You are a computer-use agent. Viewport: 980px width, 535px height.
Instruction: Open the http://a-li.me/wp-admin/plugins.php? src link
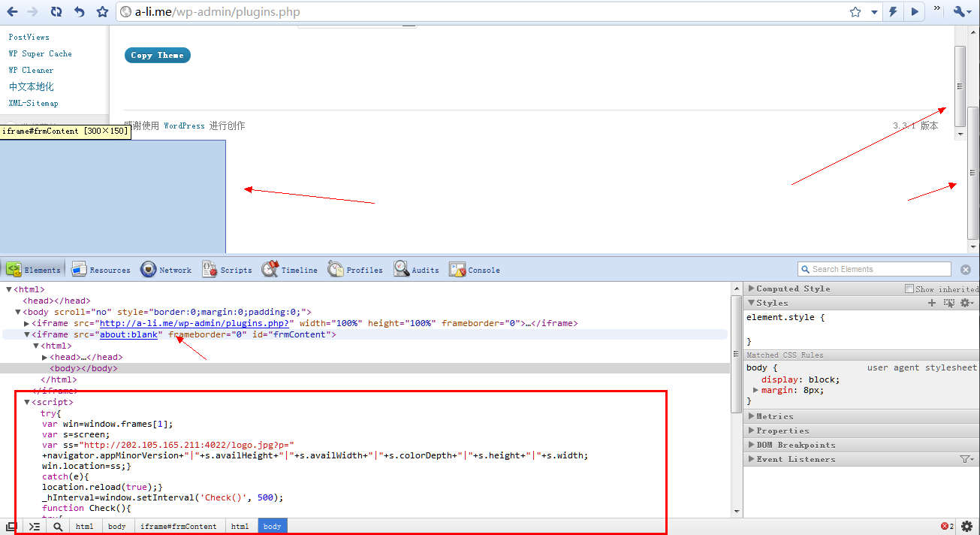pos(196,323)
